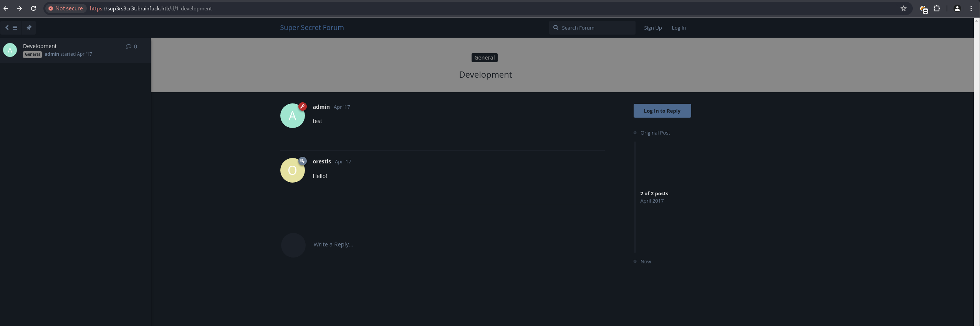Click admin's wrench badge icon

pos(303,106)
